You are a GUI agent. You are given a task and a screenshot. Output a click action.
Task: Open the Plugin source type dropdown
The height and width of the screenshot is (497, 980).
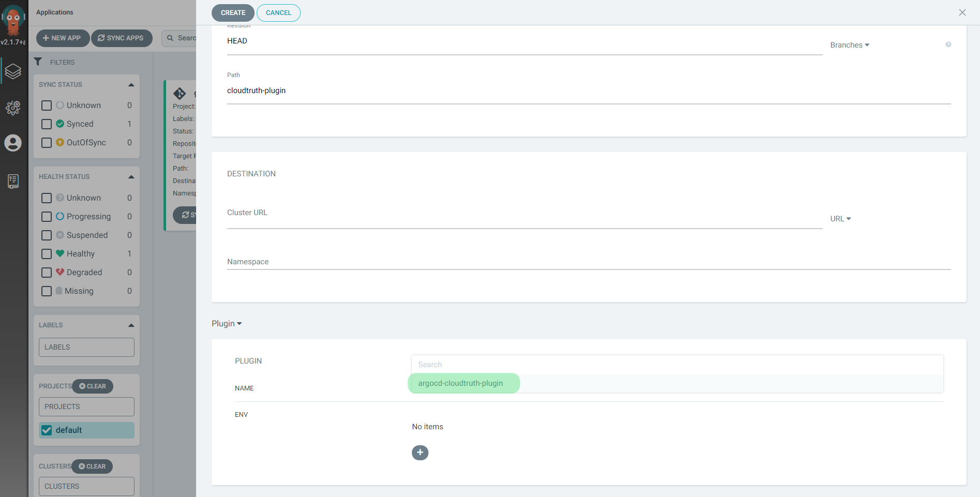tap(227, 324)
